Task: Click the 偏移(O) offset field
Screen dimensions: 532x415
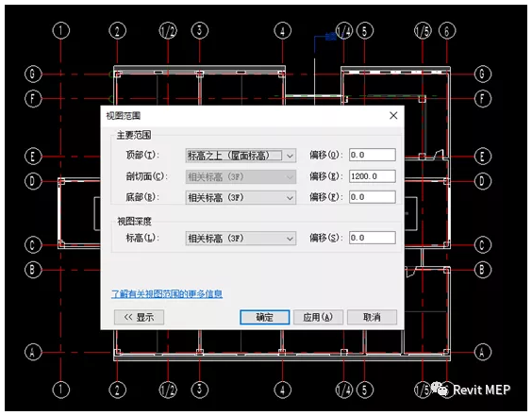Action: tap(373, 155)
